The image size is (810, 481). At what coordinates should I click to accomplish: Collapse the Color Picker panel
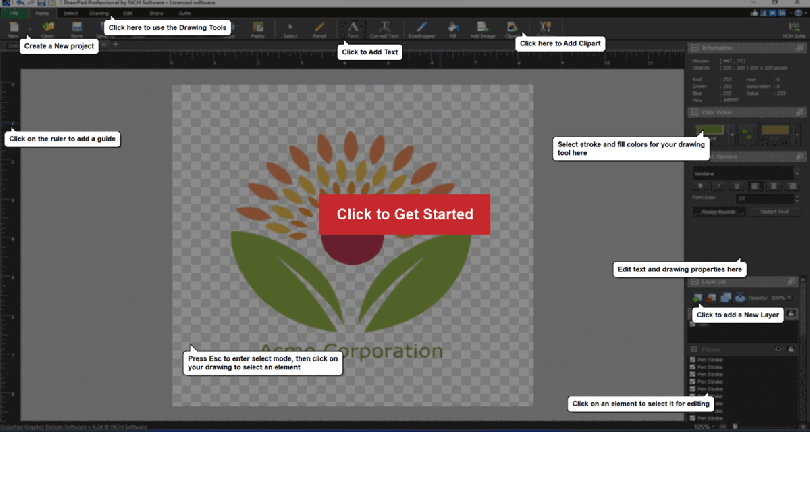(x=695, y=112)
